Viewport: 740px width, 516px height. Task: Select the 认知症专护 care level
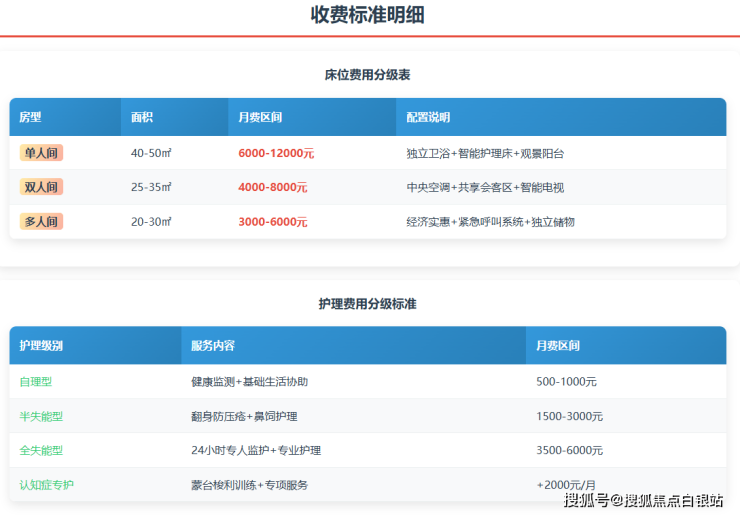[x=46, y=485]
